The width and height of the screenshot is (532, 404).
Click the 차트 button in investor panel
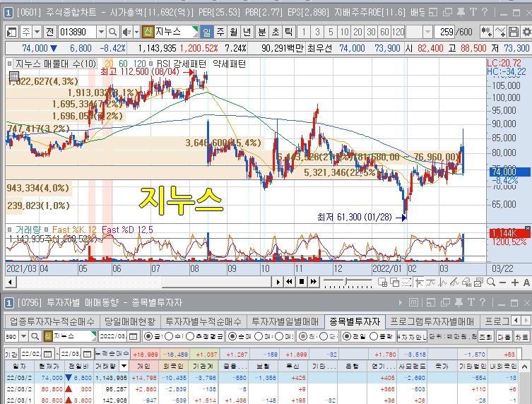pyautogui.click(x=522, y=336)
